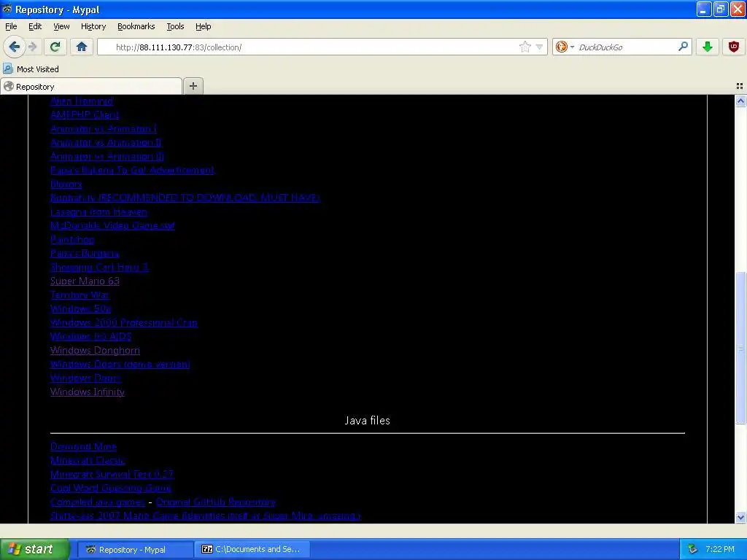Click the system tray icon near the clock
747x560 pixels.
click(692, 550)
